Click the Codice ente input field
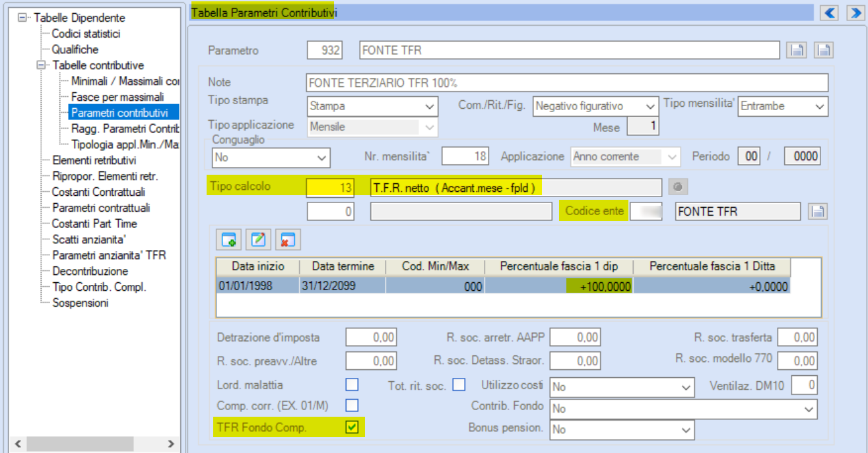Image resolution: width=868 pixels, height=453 pixels. (x=646, y=212)
